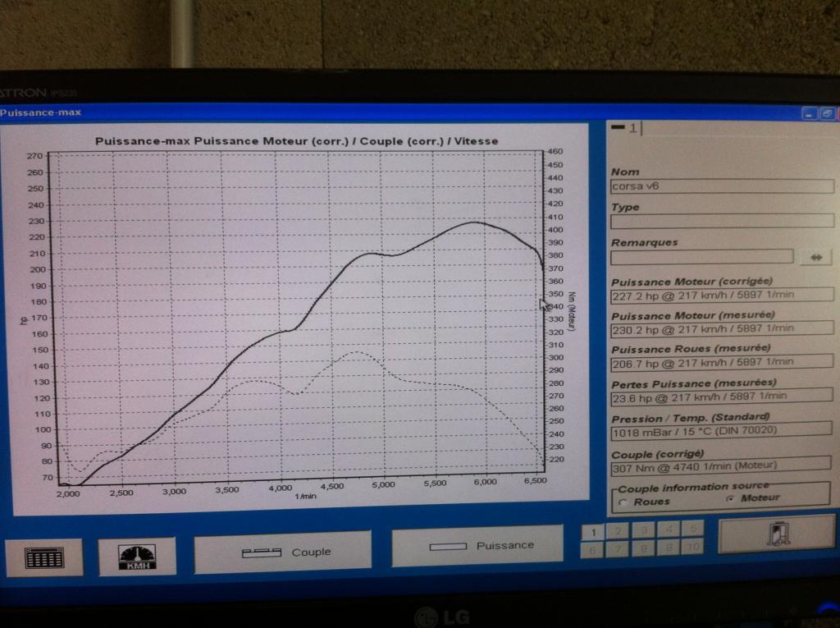
Task: Select run number 2 button
Action: click(x=618, y=531)
